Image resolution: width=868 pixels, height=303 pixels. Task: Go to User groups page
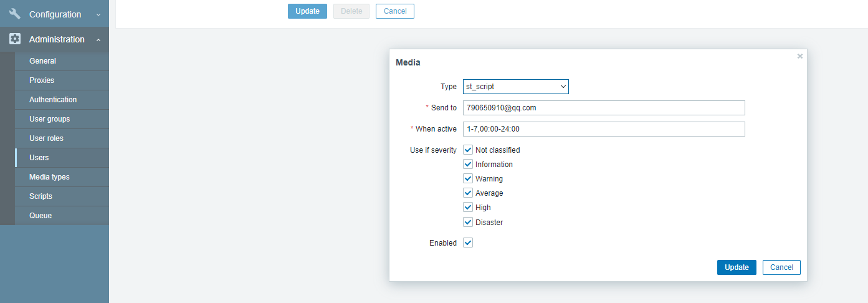point(49,119)
